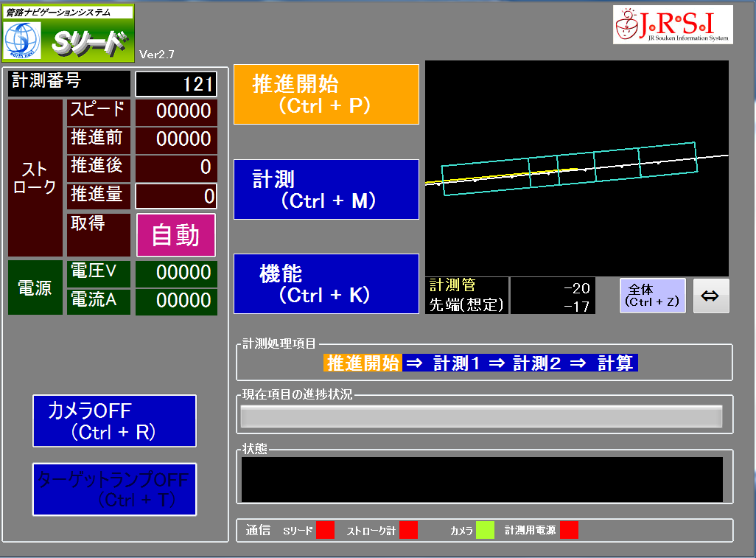This screenshot has width=756, height=558.
Task: Click the 通信 label in status bar
Action: pyautogui.click(x=258, y=530)
